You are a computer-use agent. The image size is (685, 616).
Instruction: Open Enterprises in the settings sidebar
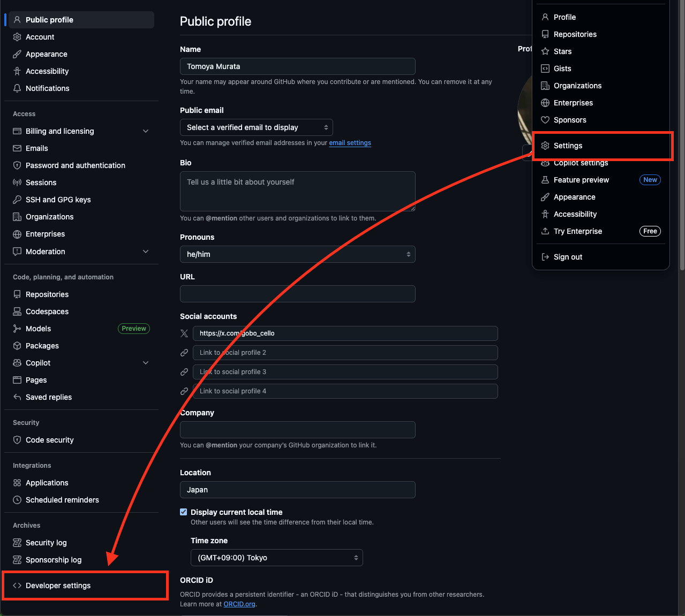(81, 234)
